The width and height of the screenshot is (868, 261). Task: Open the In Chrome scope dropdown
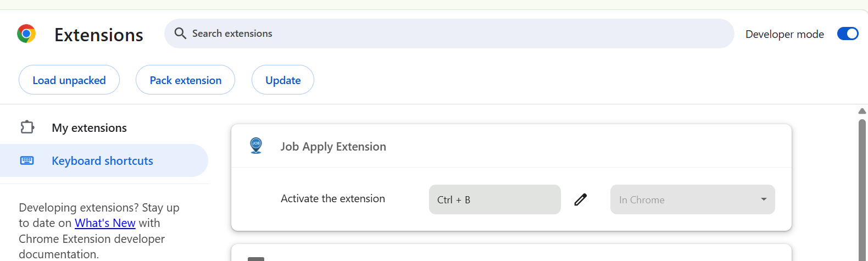[692, 199]
